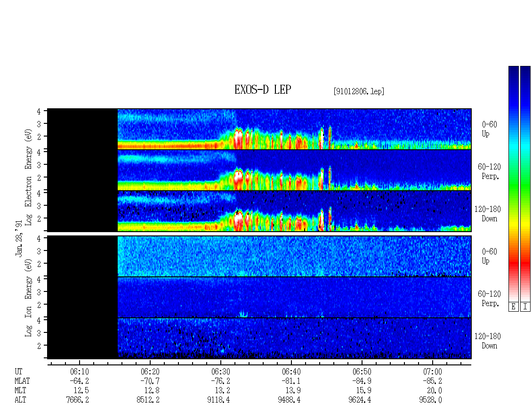Click the 06:50 time tick label
Image resolution: width=532 pixels, height=412 pixels.
362,372
